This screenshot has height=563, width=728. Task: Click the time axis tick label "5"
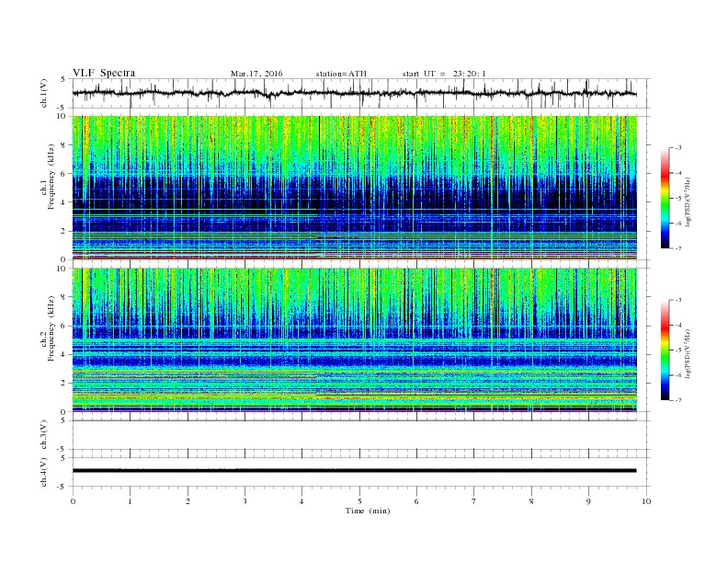[x=359, y=501]
